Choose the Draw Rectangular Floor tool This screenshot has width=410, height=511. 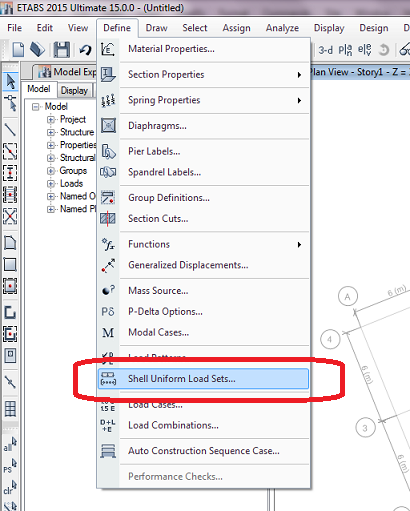[10, 265]
